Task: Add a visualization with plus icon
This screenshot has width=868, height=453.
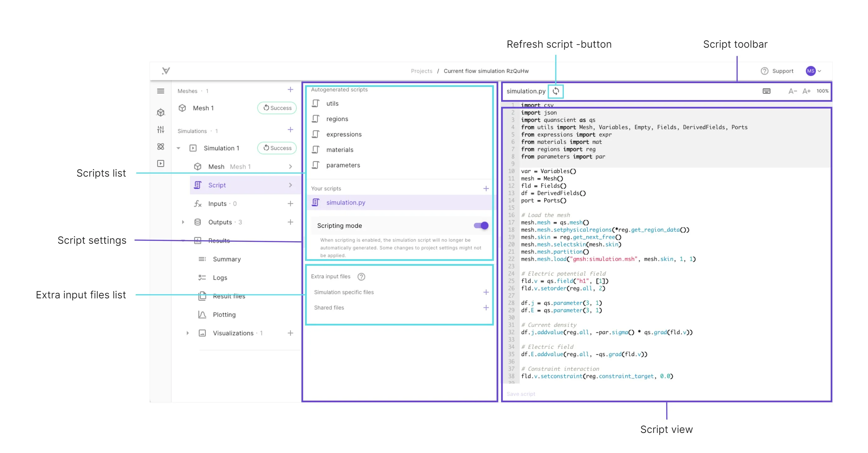Action: (290, 333)
